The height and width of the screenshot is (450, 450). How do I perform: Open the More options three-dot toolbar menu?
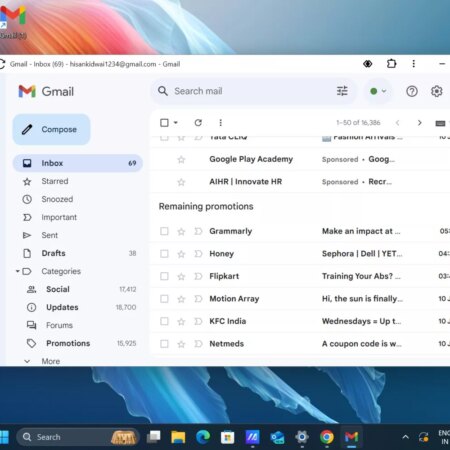[x=220, y=123]
